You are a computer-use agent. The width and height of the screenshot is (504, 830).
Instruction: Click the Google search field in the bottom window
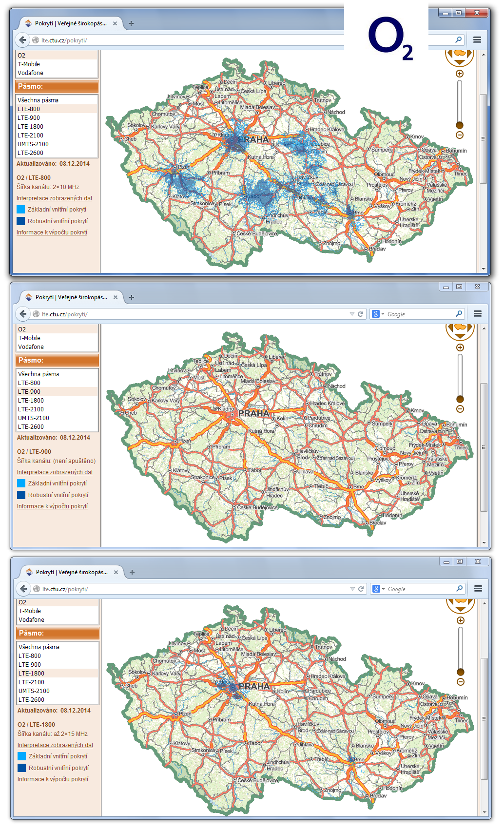coord(421,589)
